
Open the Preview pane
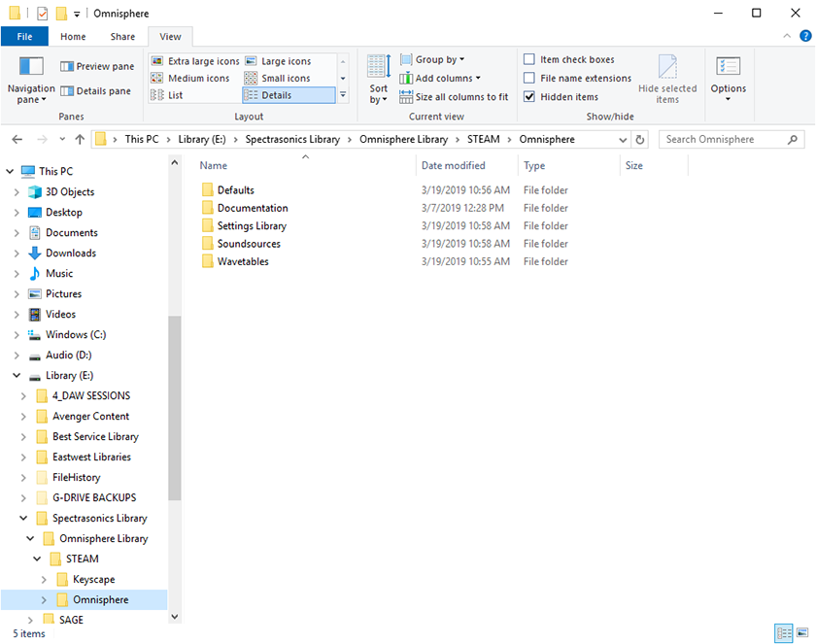97,66
